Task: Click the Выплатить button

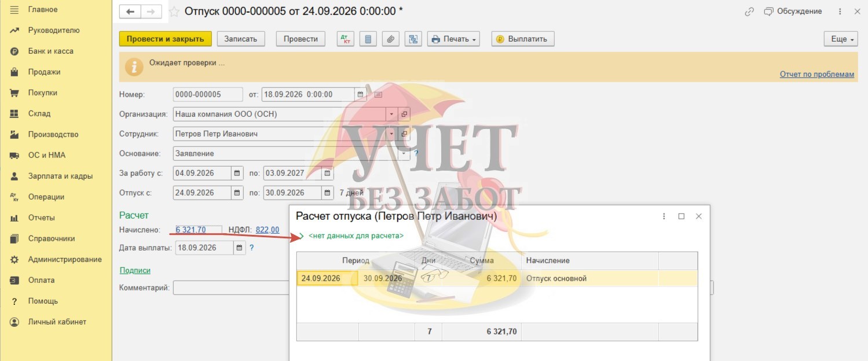Action: [523, 39]
